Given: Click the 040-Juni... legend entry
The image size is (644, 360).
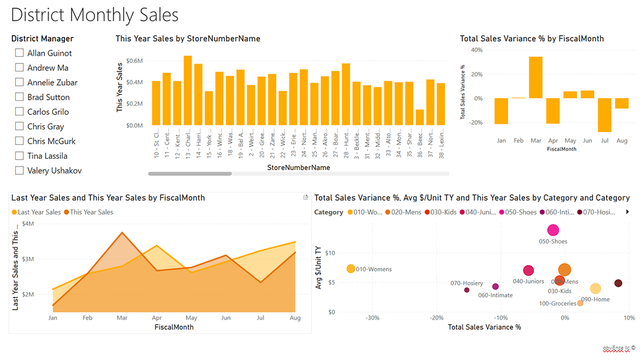Looking at the screenshot, I should point(478,212).
